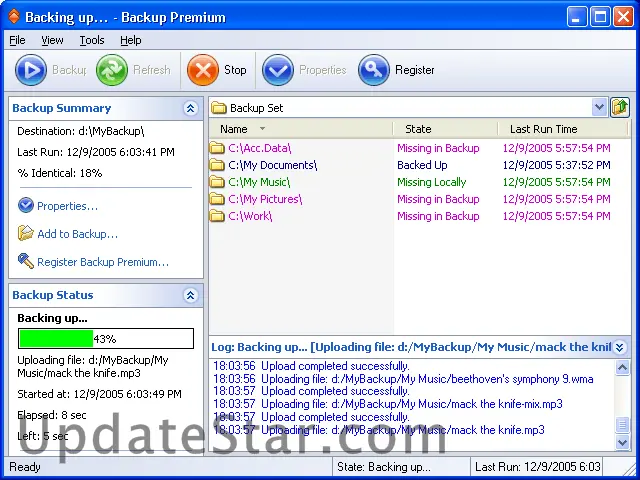The height and width of the screenshot is (480, 640).
Task: Click the key icon beside Register Backup Premium…
Action: tap(26, 261)
